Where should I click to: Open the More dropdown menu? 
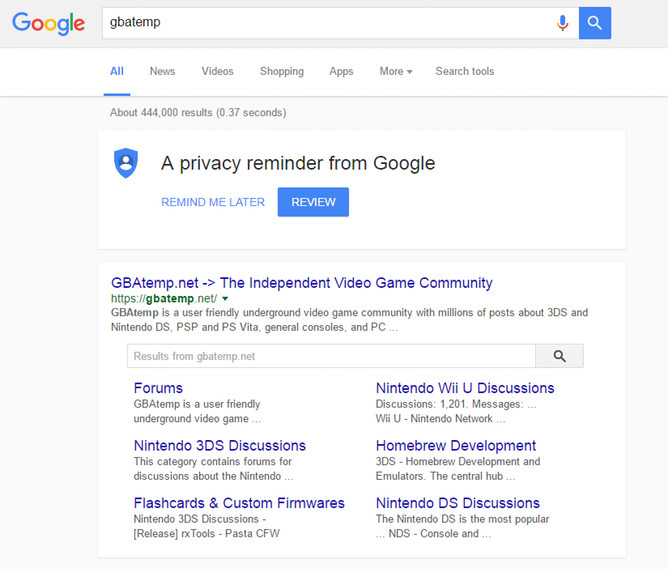pos(395,72)
